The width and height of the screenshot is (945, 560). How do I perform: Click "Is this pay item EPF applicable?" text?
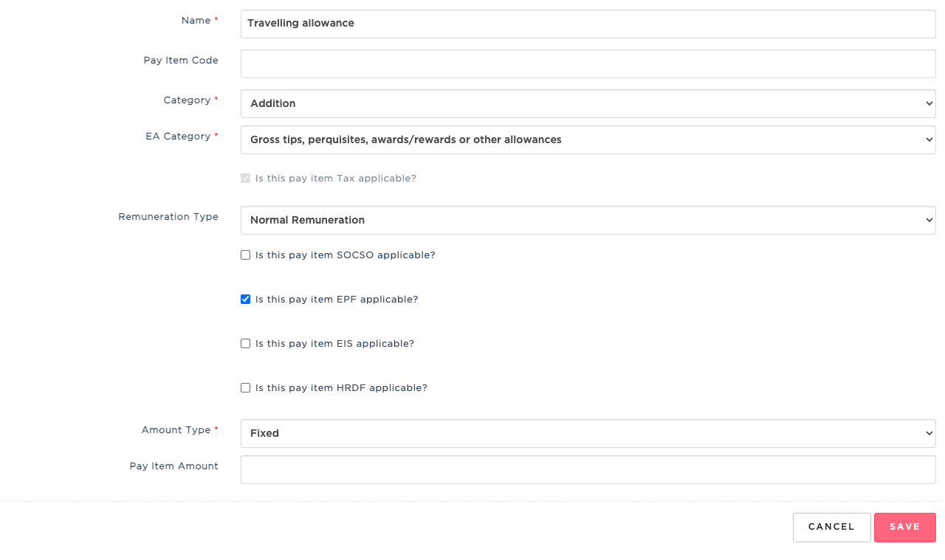click(x=337, y=300)
